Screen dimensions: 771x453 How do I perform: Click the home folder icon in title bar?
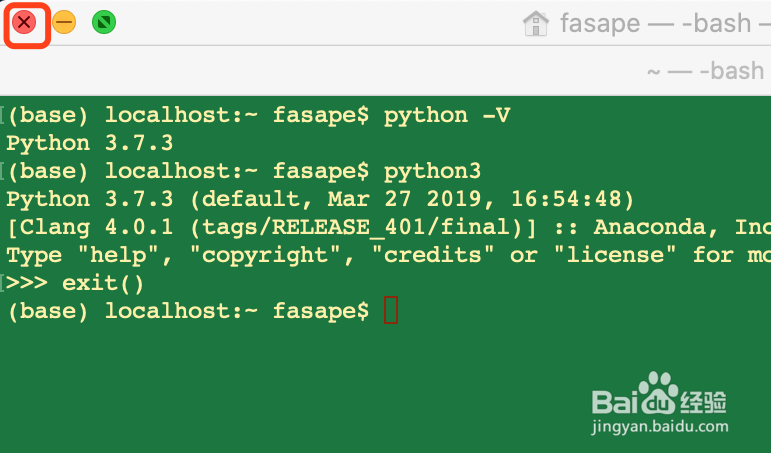tap(535, 24)
